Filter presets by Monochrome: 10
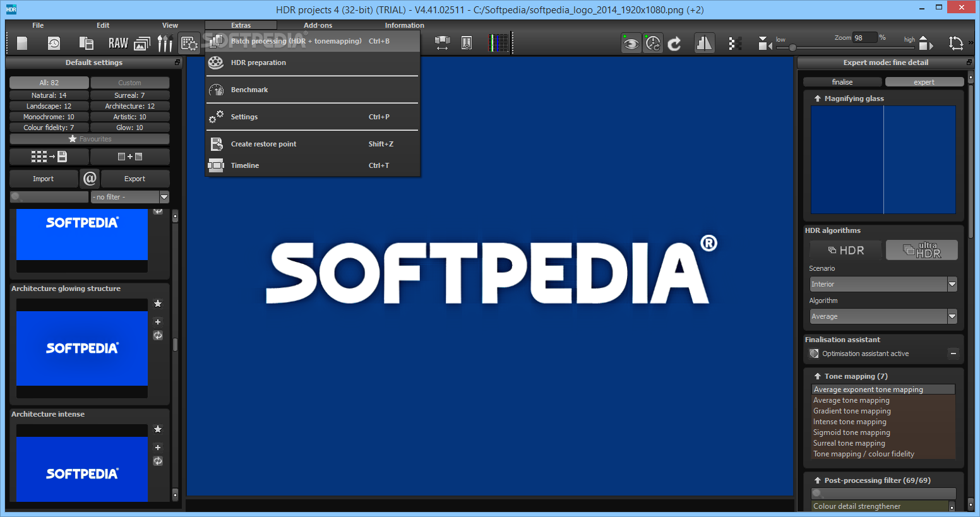Viewport: 980px width, 517px height. coord(49,117)
